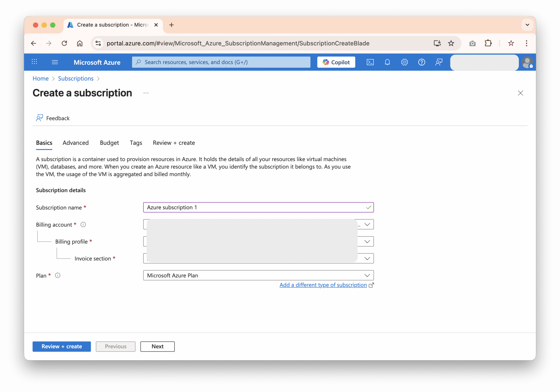Image resolution: width=560 pixels, height=392 pixels.
Task: Click the Review + create button
Action: coord(62,346)
